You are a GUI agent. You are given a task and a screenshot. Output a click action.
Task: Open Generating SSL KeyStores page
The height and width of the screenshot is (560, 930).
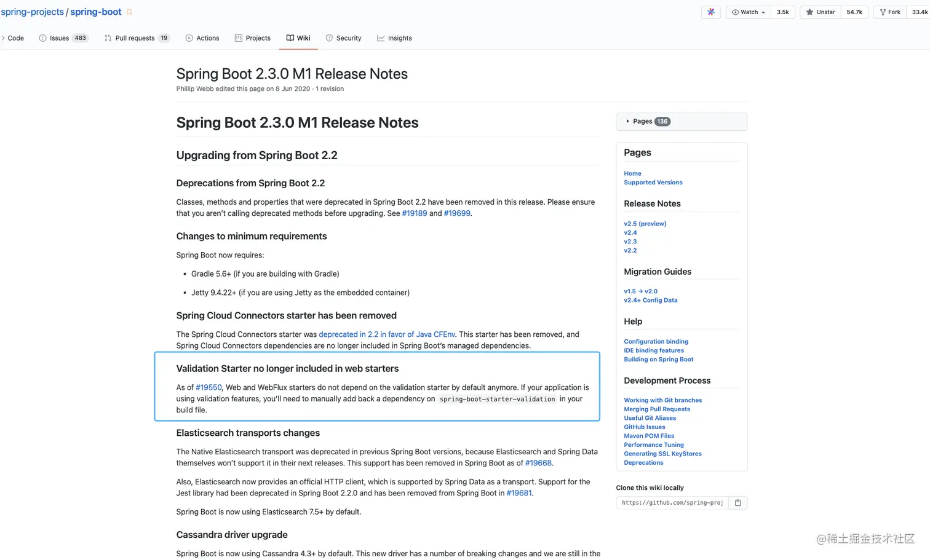tap(662, 454)
